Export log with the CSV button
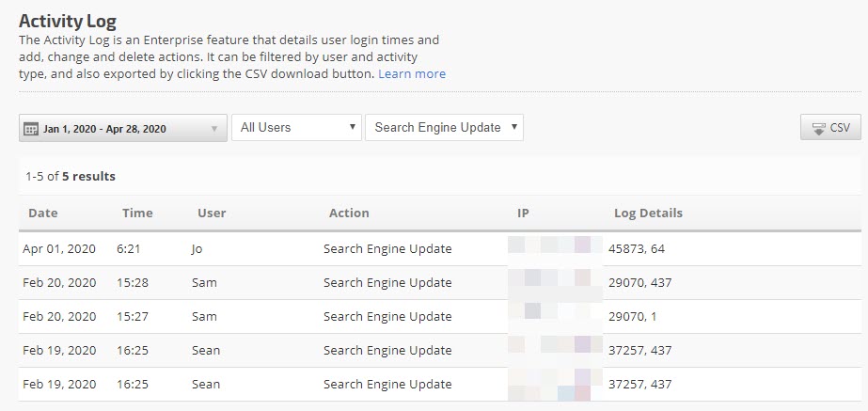 (830, 128)
